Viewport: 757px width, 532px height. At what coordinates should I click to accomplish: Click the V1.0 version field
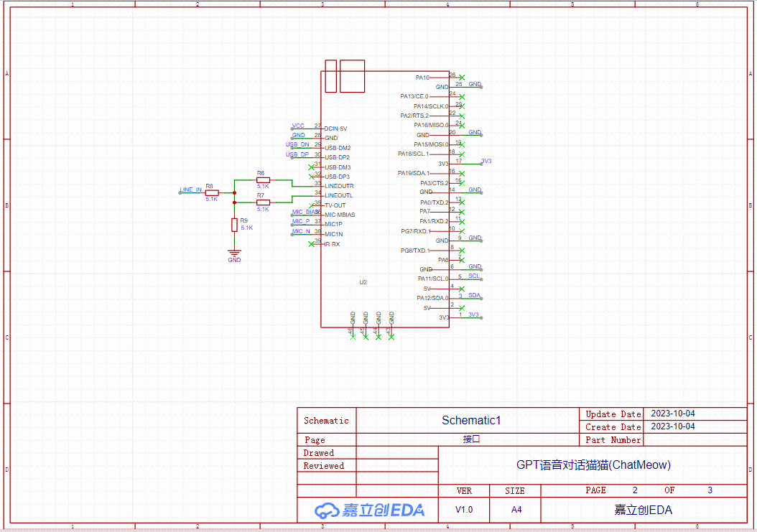pyautogui.click(x=464, y=510)
